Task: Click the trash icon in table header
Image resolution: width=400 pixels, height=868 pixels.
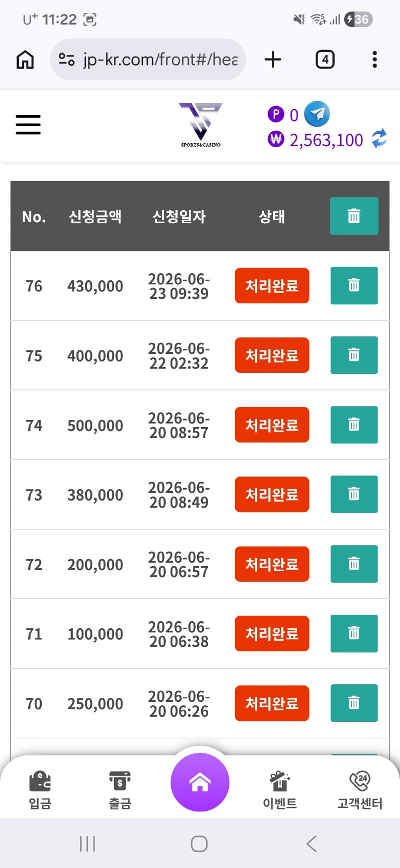Action: coord(354,216)
